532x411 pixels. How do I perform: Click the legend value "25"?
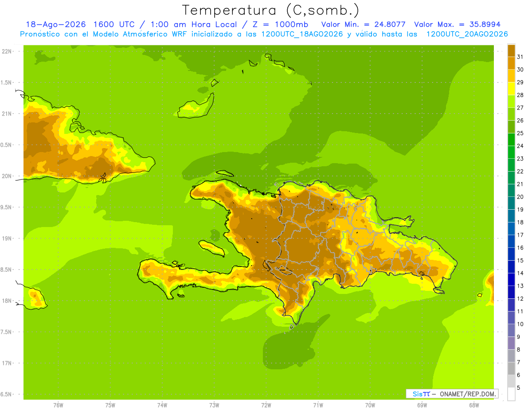(520, 133)
